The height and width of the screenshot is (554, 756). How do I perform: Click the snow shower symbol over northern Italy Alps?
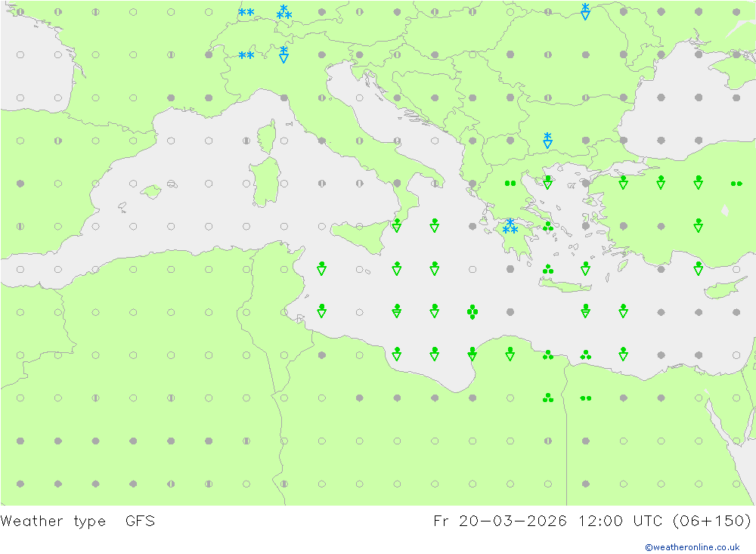[x=284, y=54]
